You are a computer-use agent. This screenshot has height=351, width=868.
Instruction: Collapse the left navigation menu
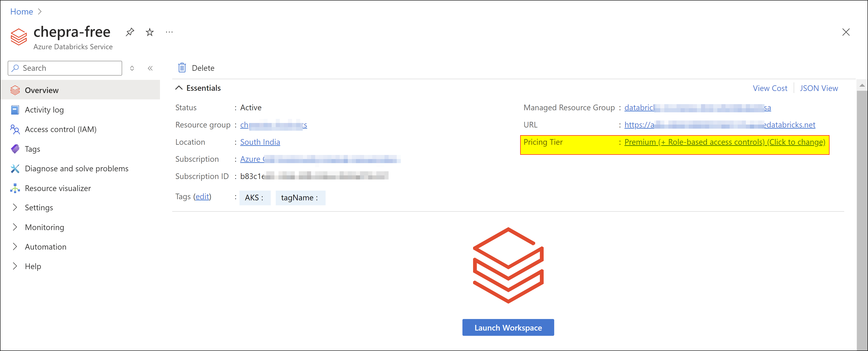tap(150, 68)
